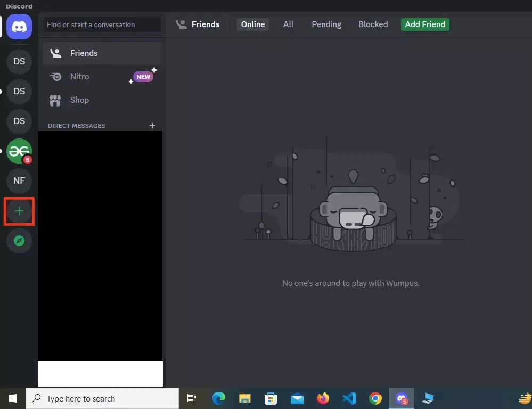Viewport: 532px width, 409px height.
Task: Click the "No one's around to play with Wumpus." text
Action: tap(351, 283)
